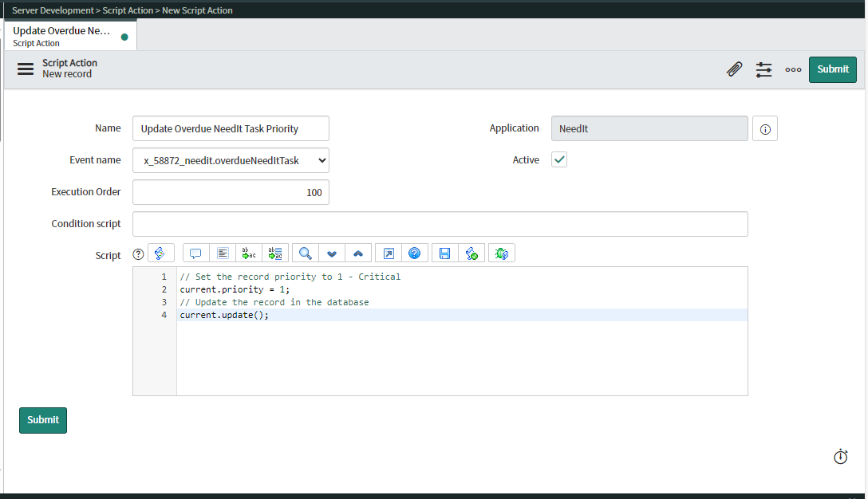The width and height of the screenshot is (868, 499).
Task: Click the 'Script Action New record' header title
Action: [x=69, y=69]
